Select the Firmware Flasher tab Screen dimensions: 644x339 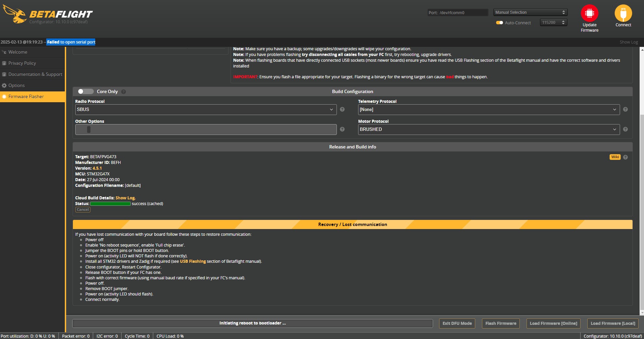(32, 97)
